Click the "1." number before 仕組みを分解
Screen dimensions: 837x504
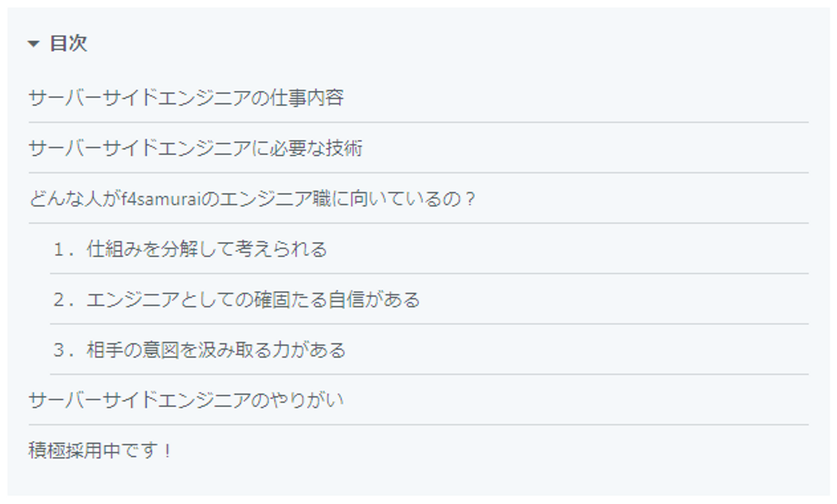63,249
